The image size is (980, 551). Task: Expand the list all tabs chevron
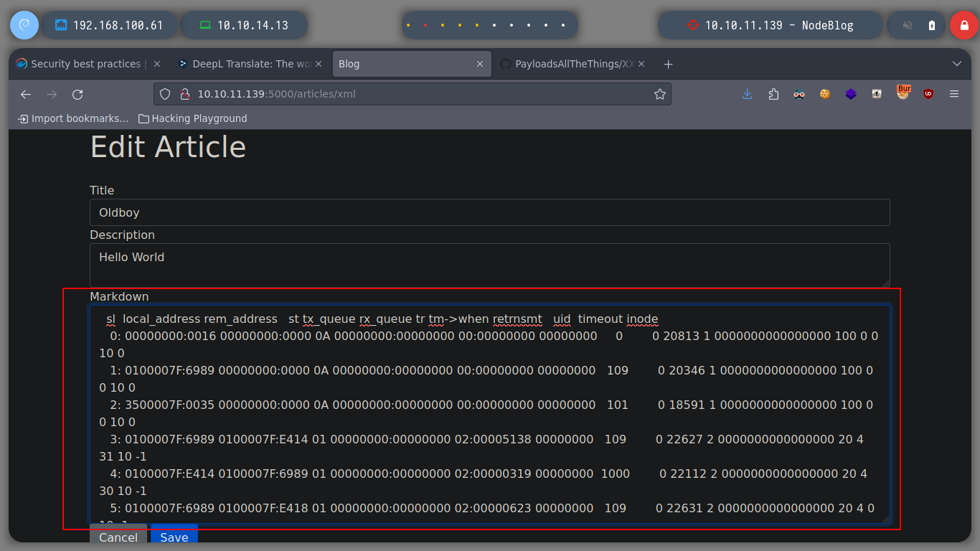[956, 64]
